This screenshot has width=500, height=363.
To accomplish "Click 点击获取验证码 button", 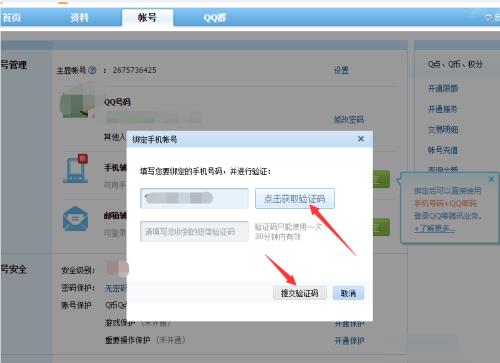I will (295, 199).
